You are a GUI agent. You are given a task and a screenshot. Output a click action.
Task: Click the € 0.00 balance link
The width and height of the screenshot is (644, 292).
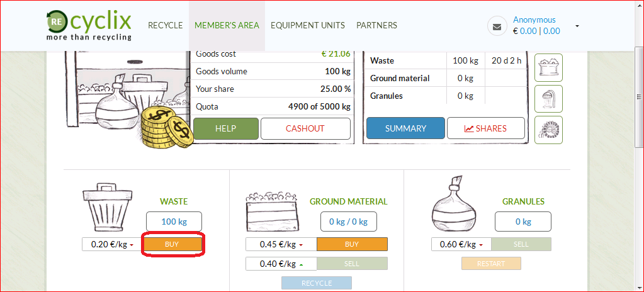pos(525,31)
